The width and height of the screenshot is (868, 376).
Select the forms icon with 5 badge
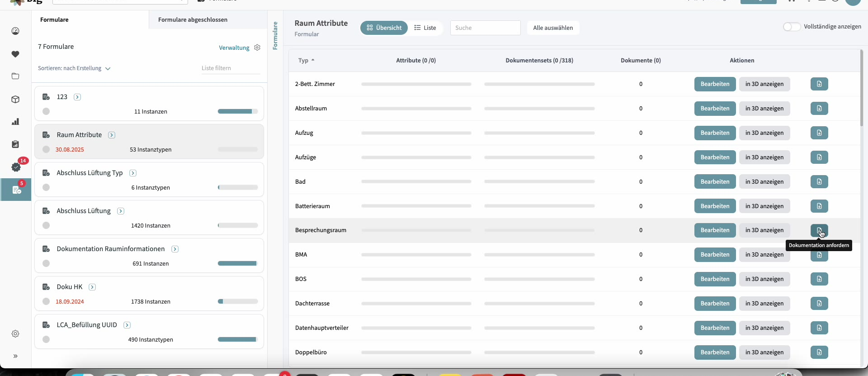point(16,190)
